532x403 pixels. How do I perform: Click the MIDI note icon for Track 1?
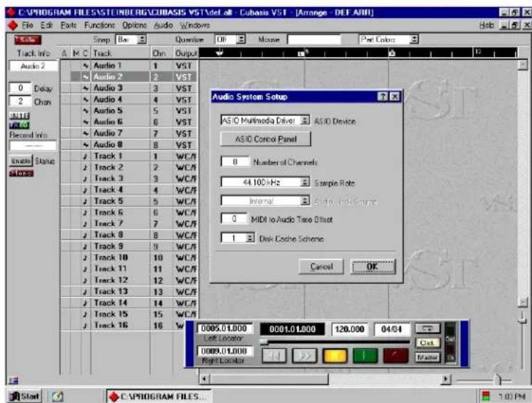85,156
